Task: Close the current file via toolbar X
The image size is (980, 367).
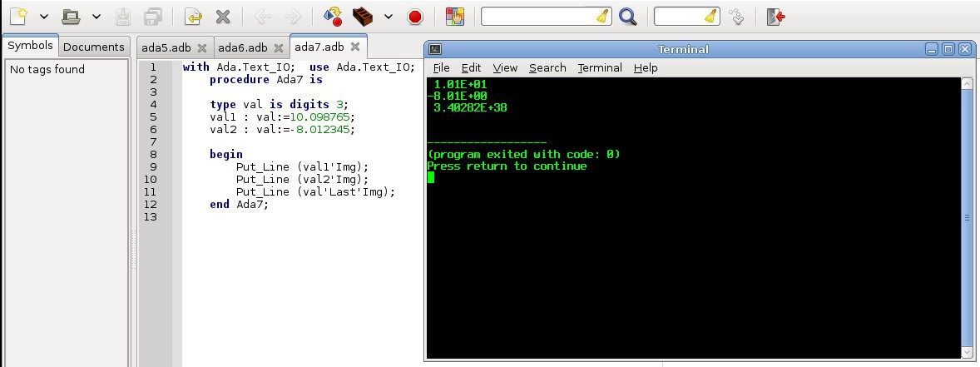Action: (223, 17)
